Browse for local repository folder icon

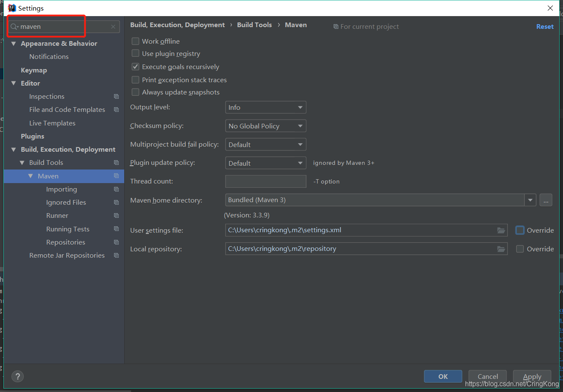click(501, 249)
